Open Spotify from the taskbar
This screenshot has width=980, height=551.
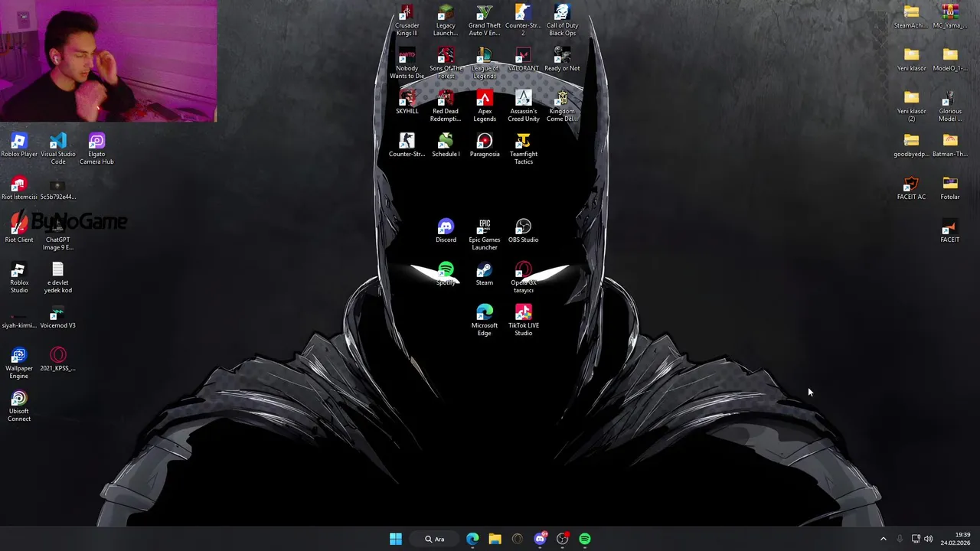coord(585,539)
